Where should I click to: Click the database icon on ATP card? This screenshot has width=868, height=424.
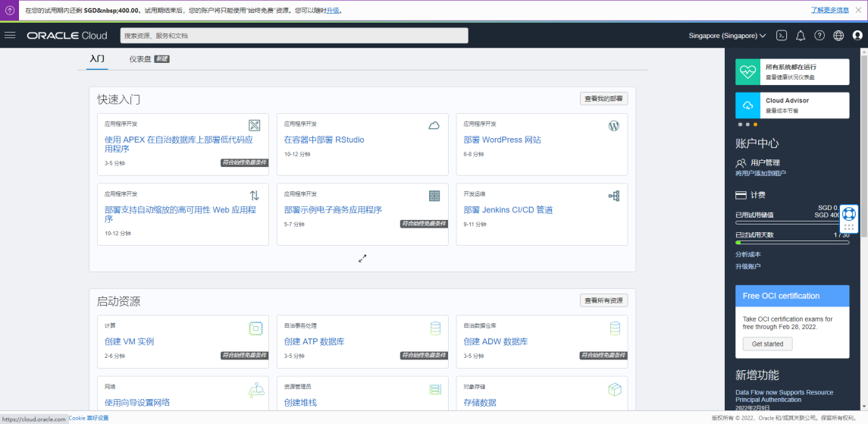point(435,328)
